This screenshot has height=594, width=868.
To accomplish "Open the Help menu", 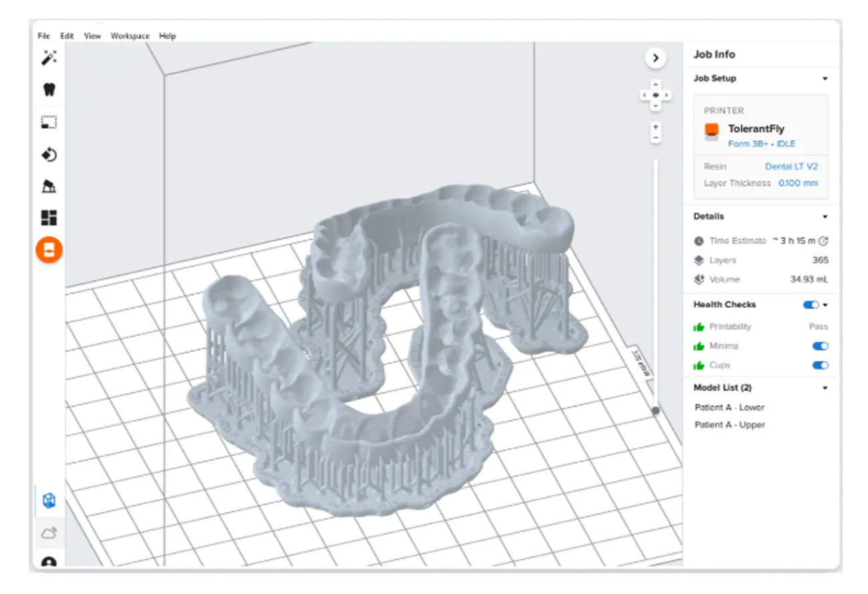I will coord(168,36).
